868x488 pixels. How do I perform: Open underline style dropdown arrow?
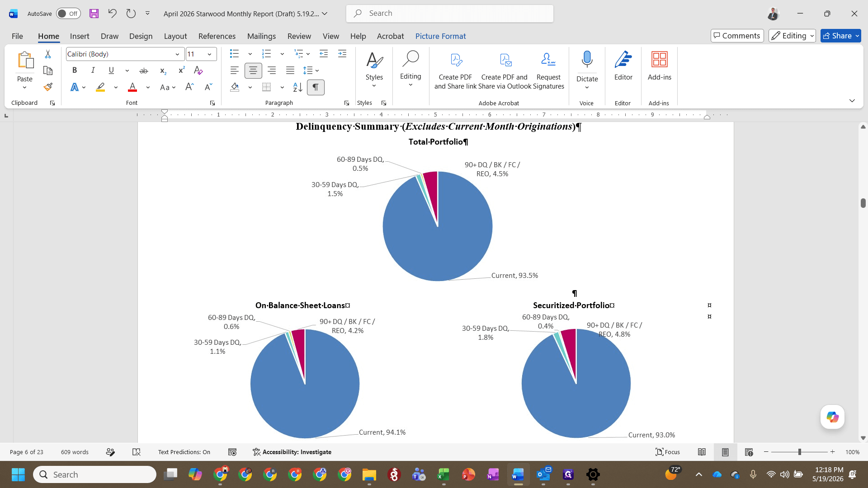pyautogui.click(x=127, y=70)
